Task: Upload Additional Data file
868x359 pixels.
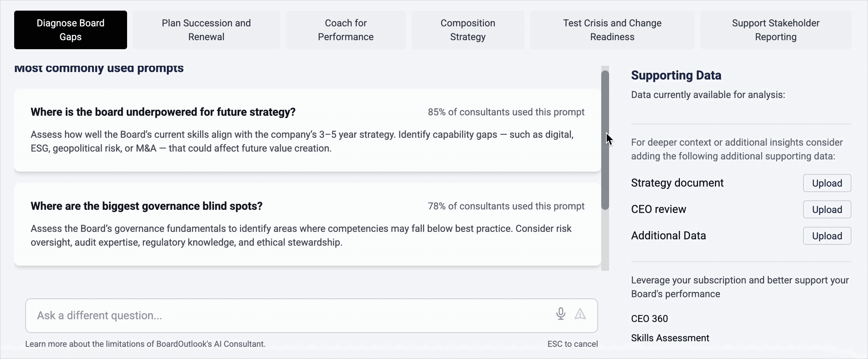Action: click(827, 236)
